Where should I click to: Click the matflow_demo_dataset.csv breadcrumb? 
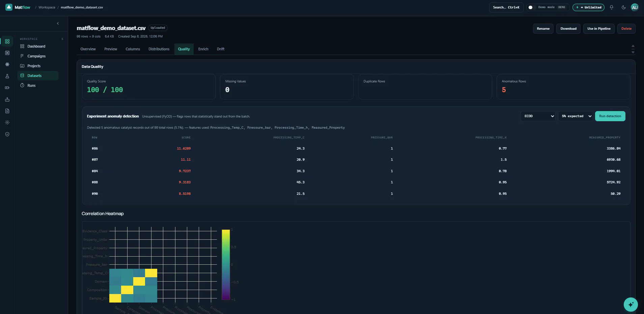click(82, 7)
